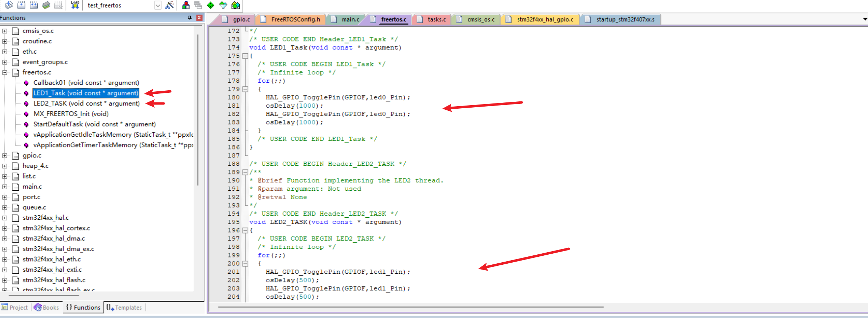
Task: Expand the main.c tree node
Action: click(x=4, y=187)
